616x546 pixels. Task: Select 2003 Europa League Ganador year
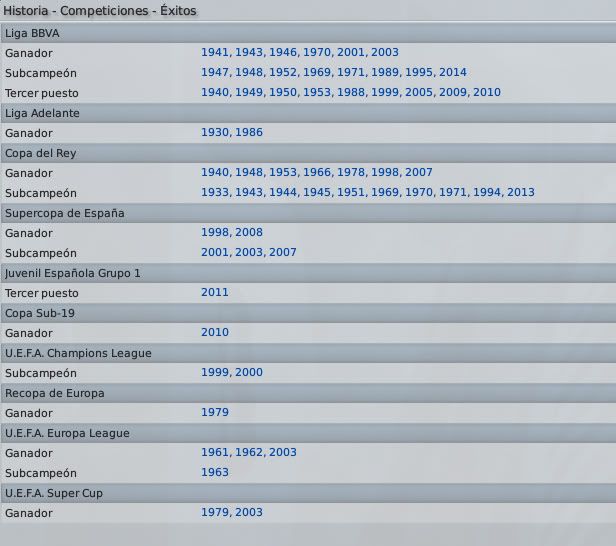pos(283,453)
